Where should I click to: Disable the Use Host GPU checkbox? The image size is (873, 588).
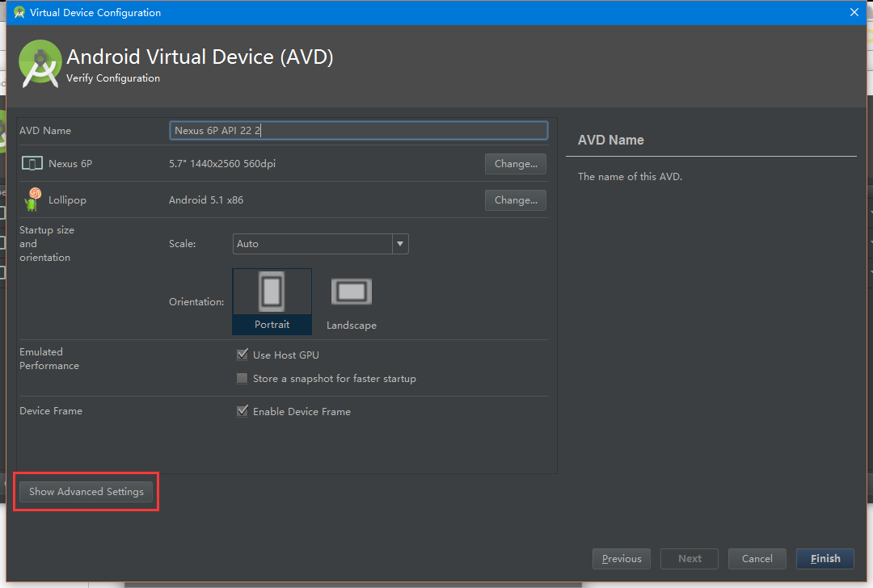tap(242, 355)
